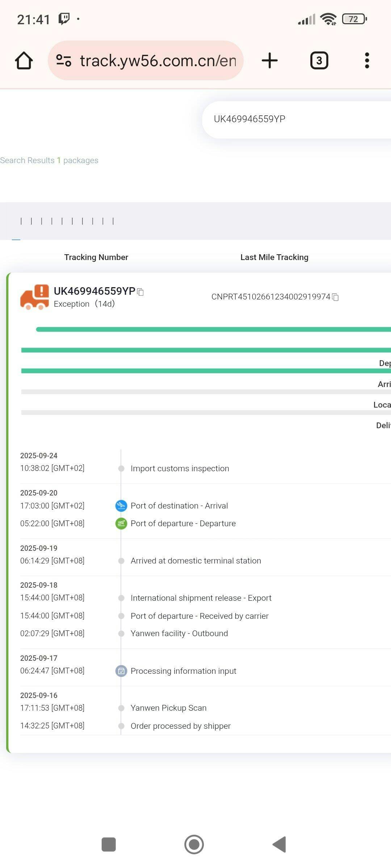Image resolution: width=391 pixels, height=868 pixels.
Task: Copy the last mile tracking number
Action: pos(336,297)
